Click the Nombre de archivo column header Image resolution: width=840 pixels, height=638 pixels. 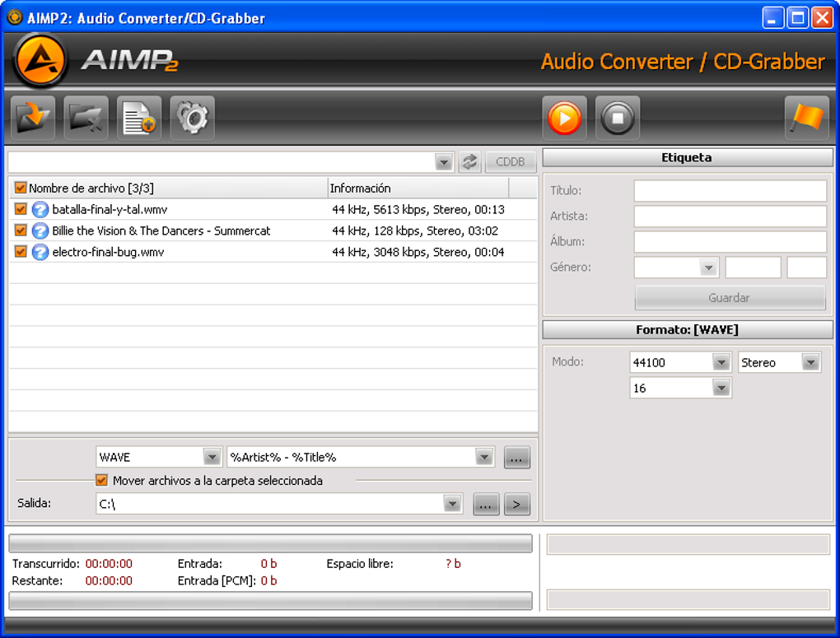[169, 188]
